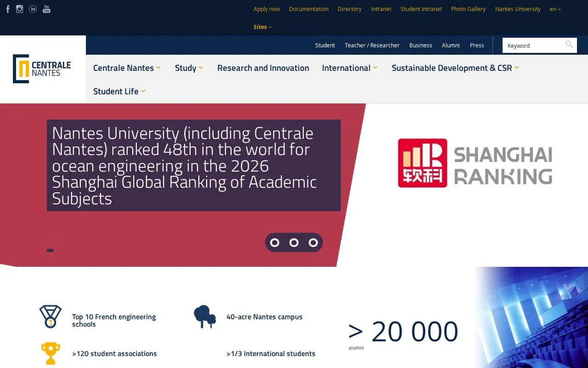The width and height of the screenshot is (588, 368).
Task: Expand the Centrale Nantes menu
Action: [x=127, y=68]
